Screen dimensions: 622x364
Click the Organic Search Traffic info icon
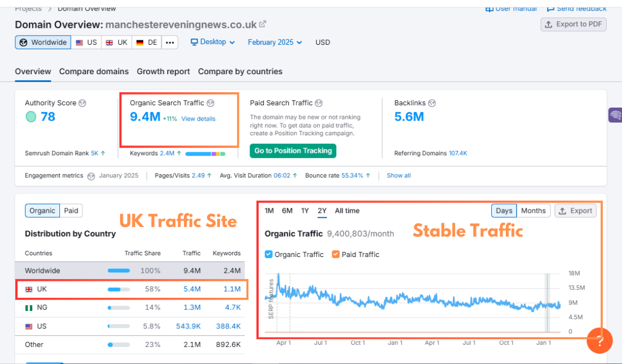211,103
